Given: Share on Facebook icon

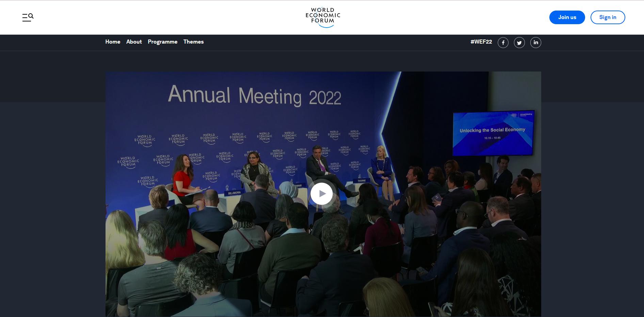Looking at the screenshot, I should click(x=503, y=43).
